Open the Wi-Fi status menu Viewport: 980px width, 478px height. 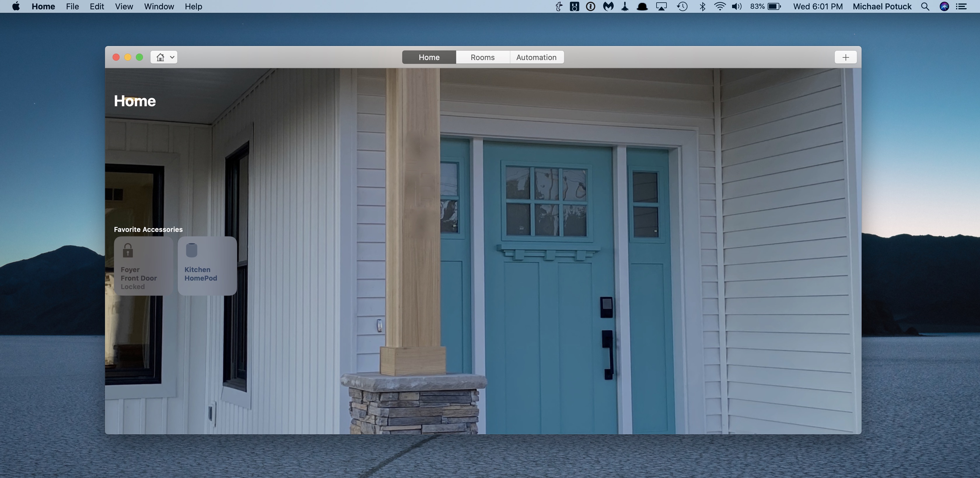[720, 6]
